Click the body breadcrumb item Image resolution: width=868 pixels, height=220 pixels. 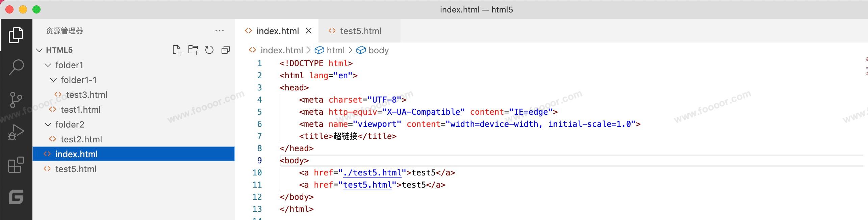pyautogui.click(x=378, y=50)
